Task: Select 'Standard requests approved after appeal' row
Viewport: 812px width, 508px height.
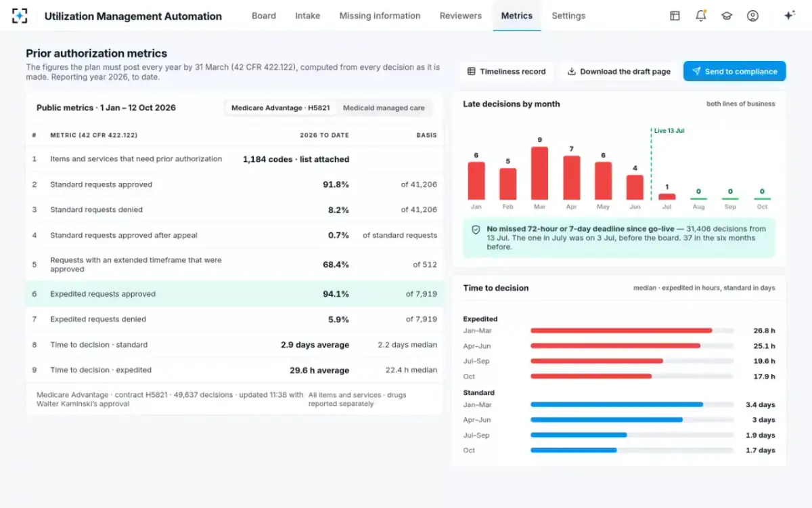Action: tap(234, 235)
